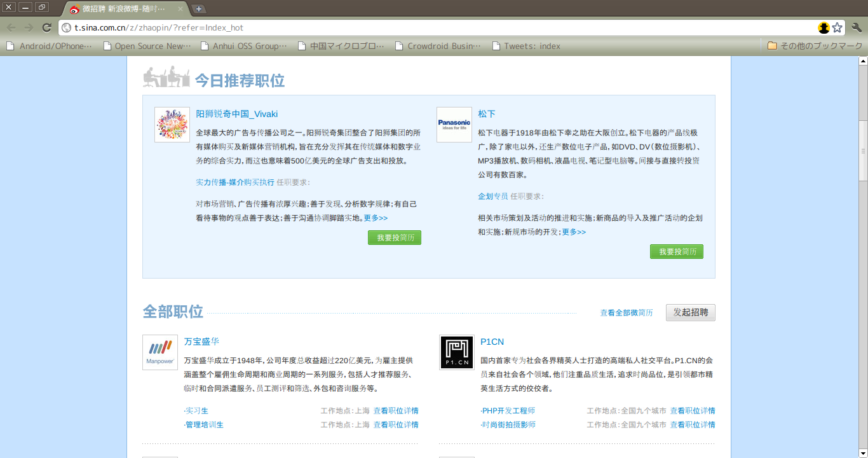
Task: Click the page scrollbar up arrow
Action: tap(863, 61)
